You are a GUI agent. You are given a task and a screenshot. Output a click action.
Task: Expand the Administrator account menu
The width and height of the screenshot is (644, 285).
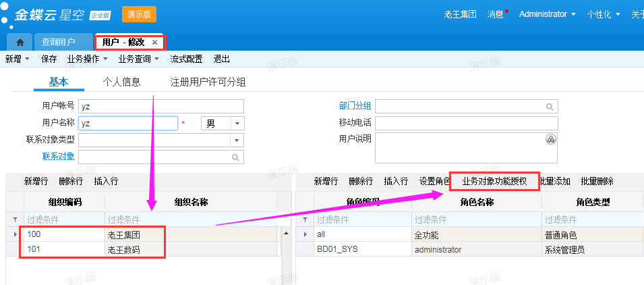[547, 14]
